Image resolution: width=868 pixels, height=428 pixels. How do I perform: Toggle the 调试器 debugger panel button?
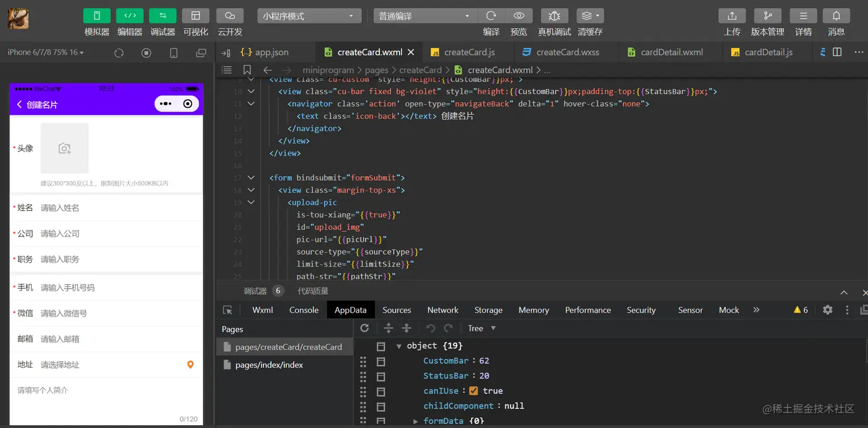pos(162,15)
